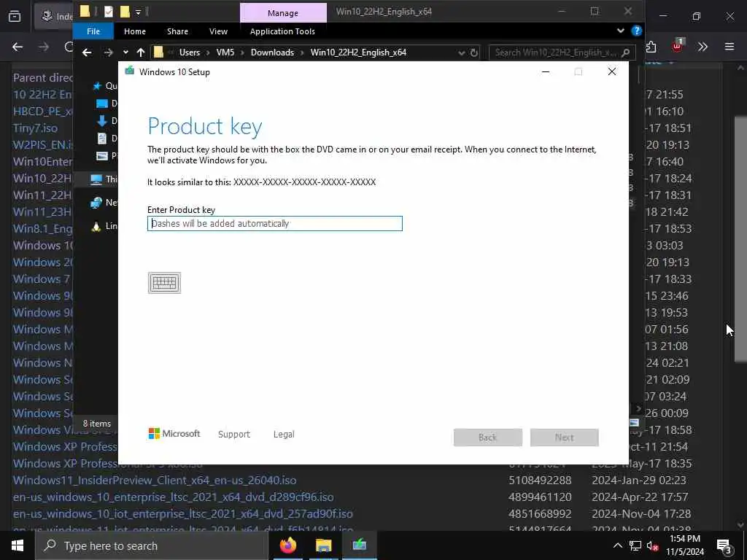The width and height of the screenshot is (747, 560).
Task: Open the Windows Start menu
Action: (18, 545)
